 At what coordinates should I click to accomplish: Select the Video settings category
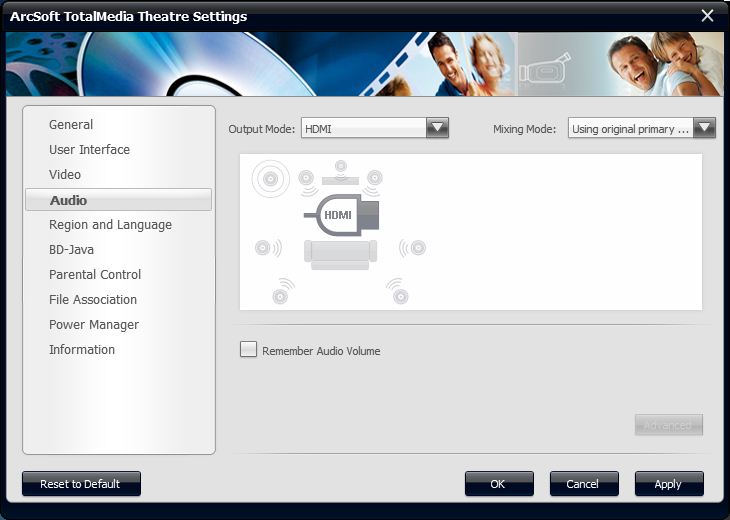click(65, 175)
